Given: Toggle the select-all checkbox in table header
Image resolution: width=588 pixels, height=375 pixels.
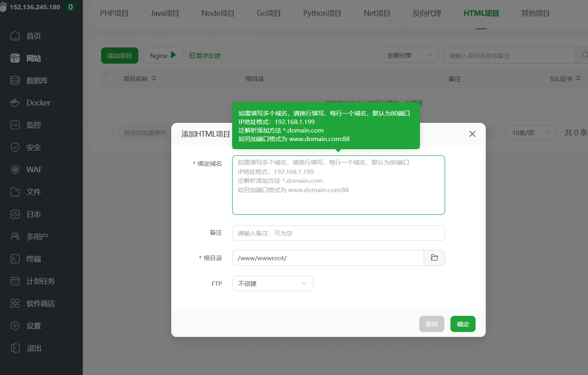Looking at the screenshot, I should click(x=109, y=79).
